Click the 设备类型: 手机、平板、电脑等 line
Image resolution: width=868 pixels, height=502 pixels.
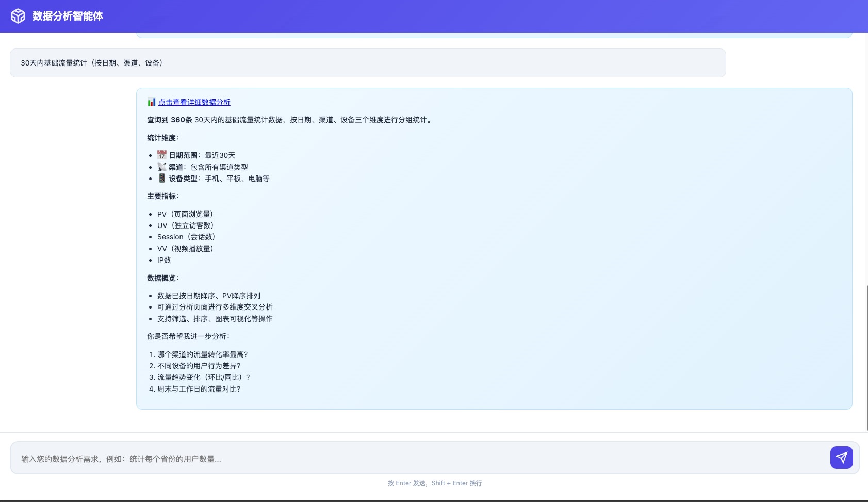click(x=214, y=179)
